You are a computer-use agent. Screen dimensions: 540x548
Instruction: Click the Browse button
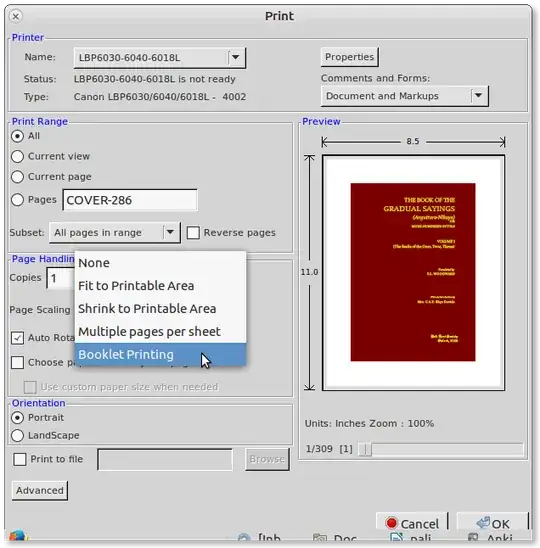pos(267,459)
